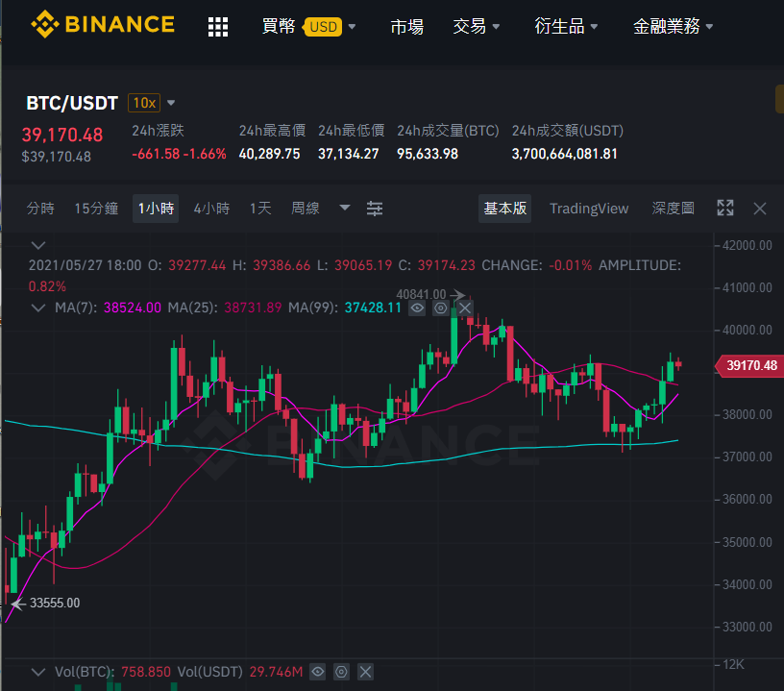784x691 pixels.
Task: Click the 10x leverage badge
Action: click(x=144, y=103)
